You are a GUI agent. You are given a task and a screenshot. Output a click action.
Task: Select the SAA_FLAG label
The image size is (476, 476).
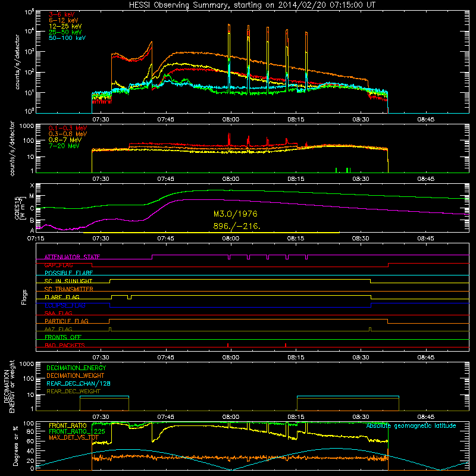point(58,313)
